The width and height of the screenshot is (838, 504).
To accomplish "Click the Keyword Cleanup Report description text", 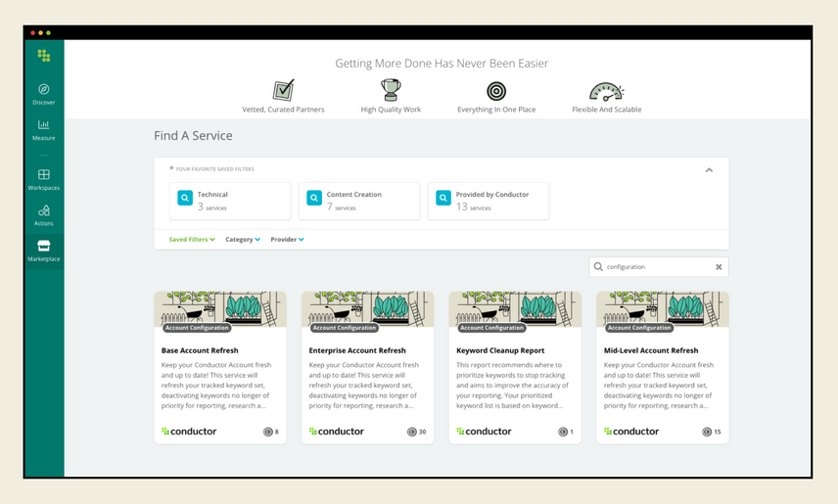I will click(x=513, y=386).
